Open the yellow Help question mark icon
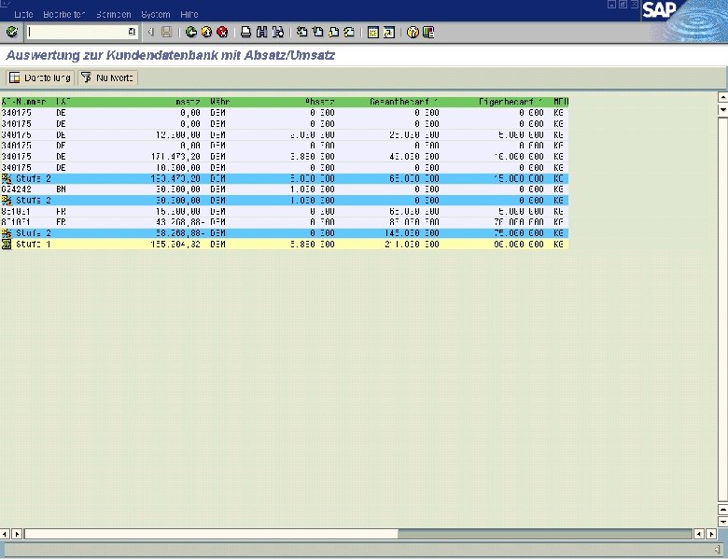Screen dimensions: 728x560 tap(413, 32)
